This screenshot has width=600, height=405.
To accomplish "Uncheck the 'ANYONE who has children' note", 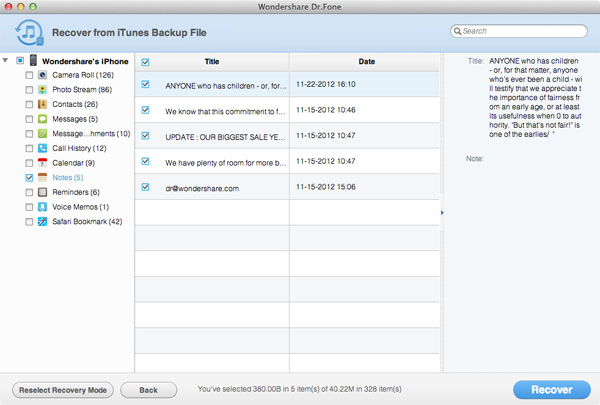I will pyautogui.click(x=145, y=84).
